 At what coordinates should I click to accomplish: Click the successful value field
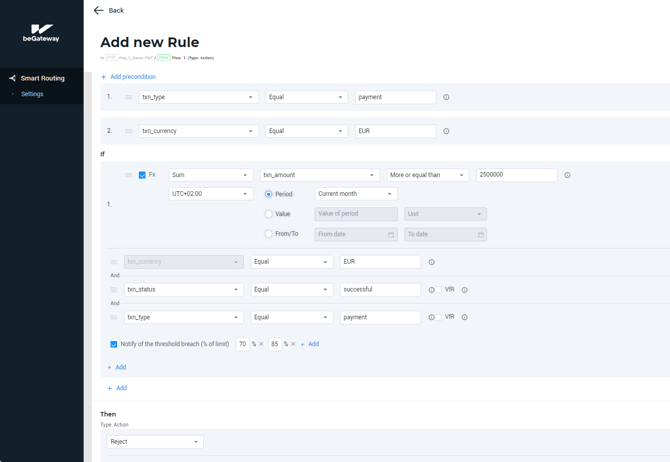coord(381,289)
